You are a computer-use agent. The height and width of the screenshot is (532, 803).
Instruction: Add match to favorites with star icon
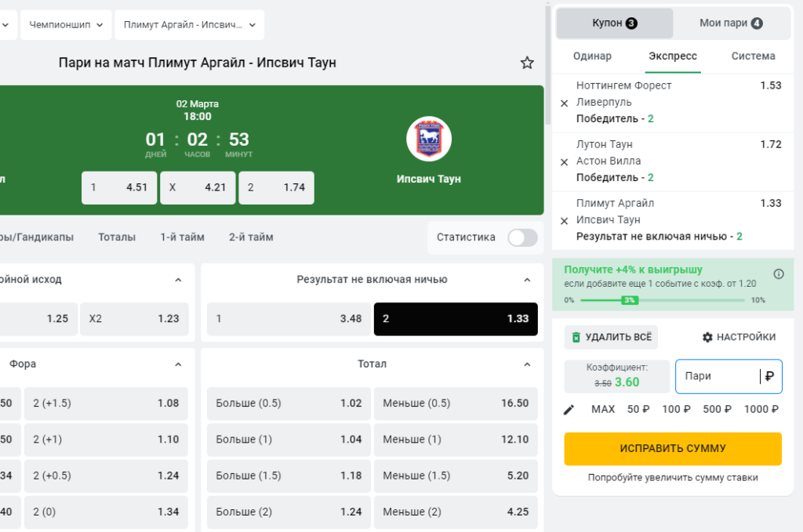[527, 63]
